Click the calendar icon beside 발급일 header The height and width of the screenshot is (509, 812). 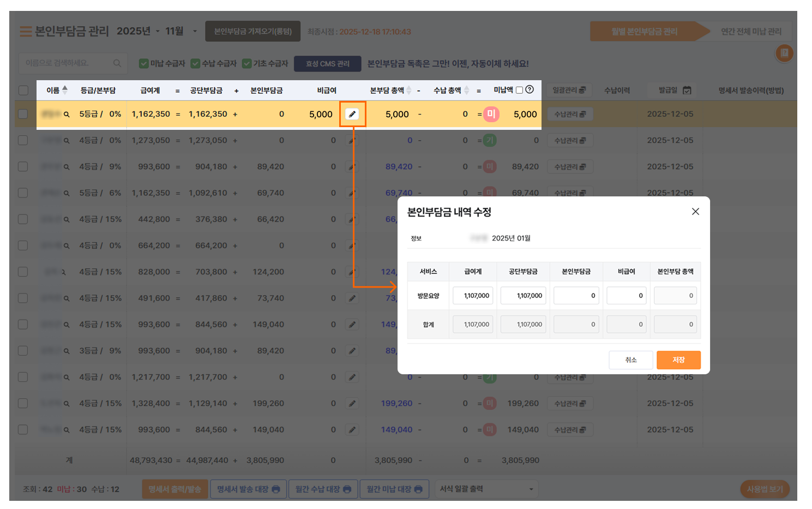(x=687, y=91)
